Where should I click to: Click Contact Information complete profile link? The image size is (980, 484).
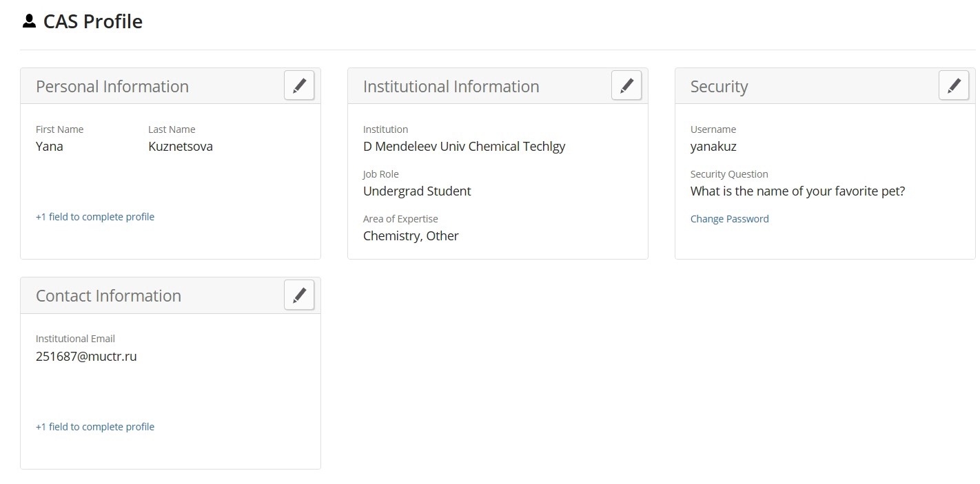[95, 427]
